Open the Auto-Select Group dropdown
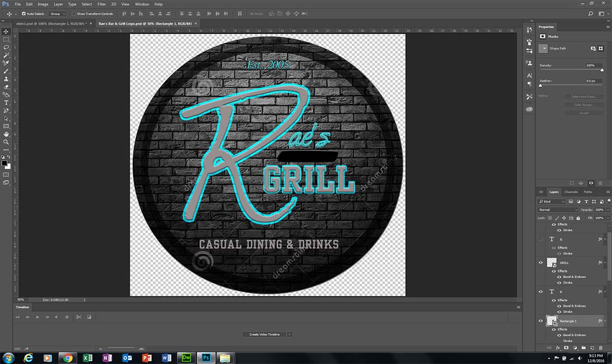This screenshot has width=612, height=364. (x=57, y=14)
